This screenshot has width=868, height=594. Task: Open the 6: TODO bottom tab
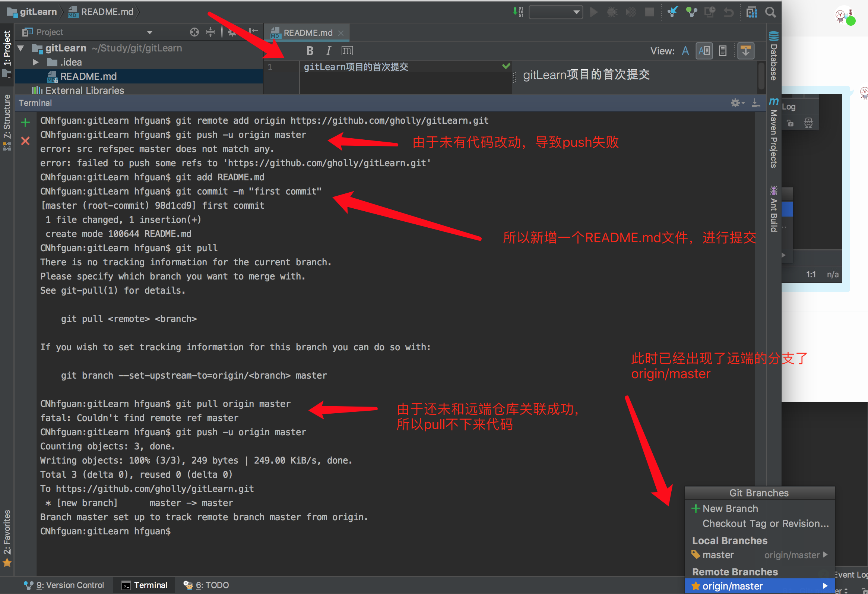click(206, 585)
